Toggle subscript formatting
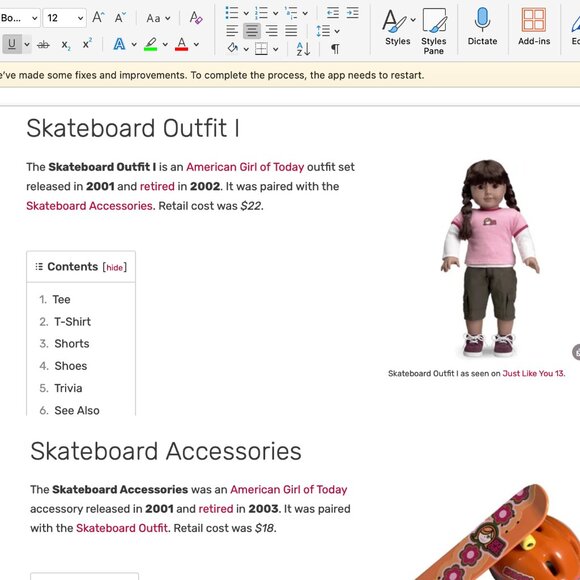 point(65,45)
